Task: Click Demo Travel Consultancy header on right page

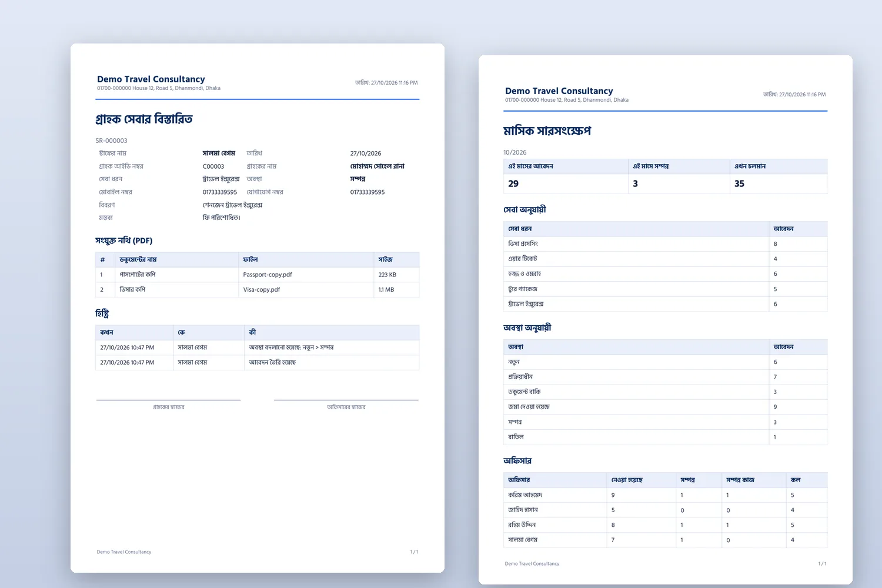Action: [559, 91]
